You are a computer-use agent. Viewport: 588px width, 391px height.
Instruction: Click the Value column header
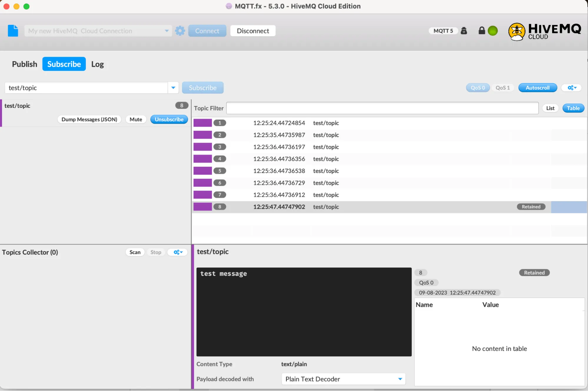pyautogui.click(x=490, y=305)
